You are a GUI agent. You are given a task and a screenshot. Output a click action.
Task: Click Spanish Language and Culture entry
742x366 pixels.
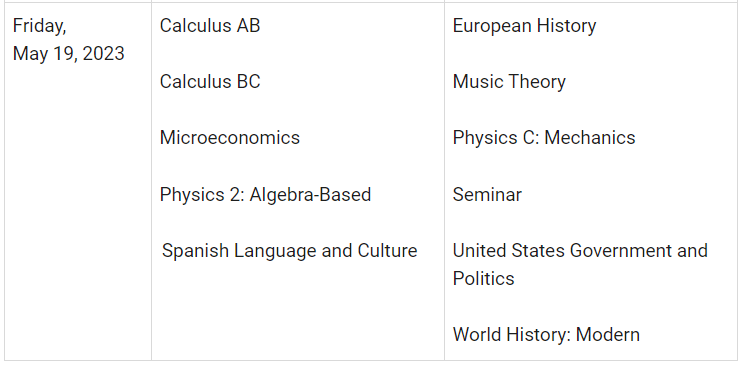pos(290,250)
